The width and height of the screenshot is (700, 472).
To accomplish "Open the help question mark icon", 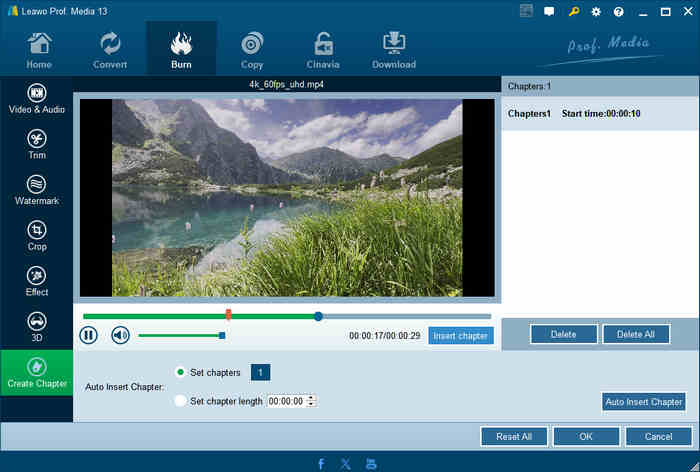I will pos(618,12).
